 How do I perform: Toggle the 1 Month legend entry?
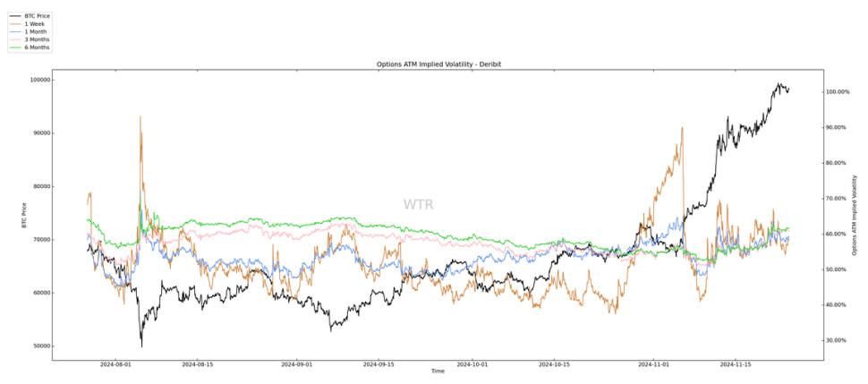coord(34,31)
